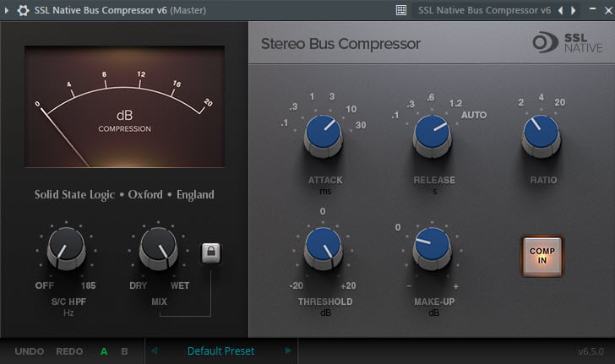Click the -20 label under Threshold knob
This screenshot has height=364, width=615.
pyautogui.click(x=297, y=285)
